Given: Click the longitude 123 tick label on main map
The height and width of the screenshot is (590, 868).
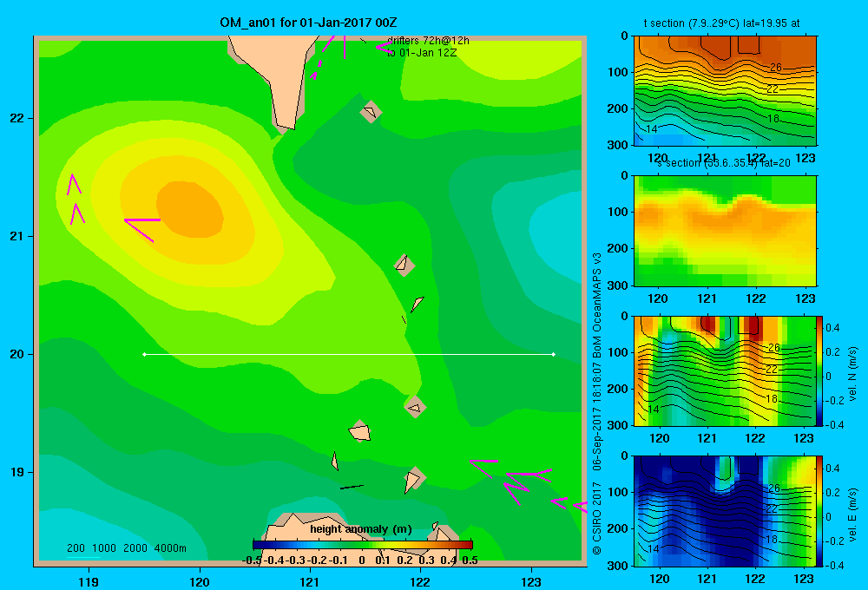Looking at the screenshot, I should (531, 582).
